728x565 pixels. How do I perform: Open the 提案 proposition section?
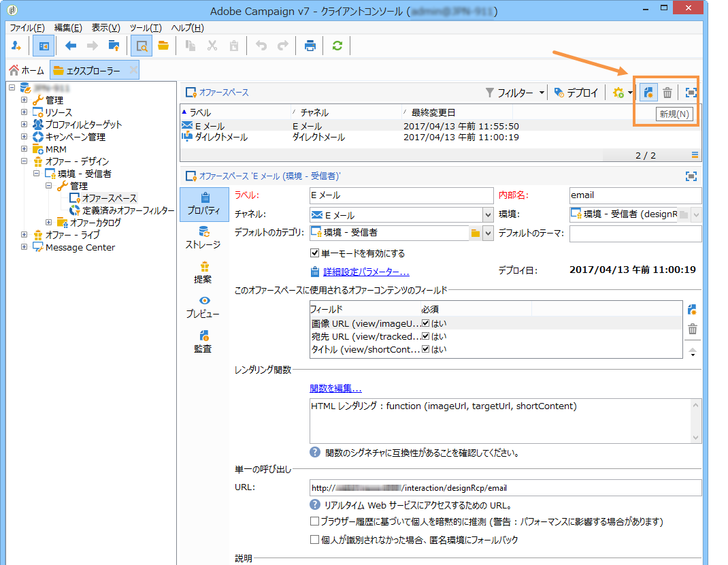coord(203,273)
